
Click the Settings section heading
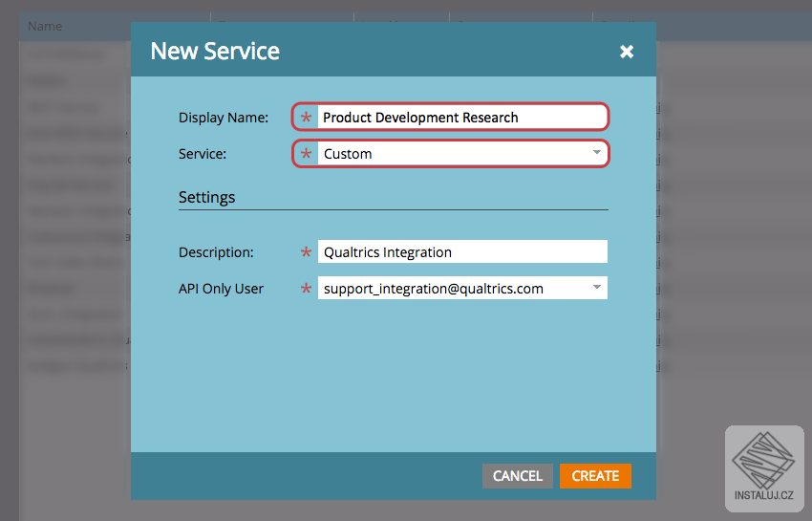[x=206, y=198]
